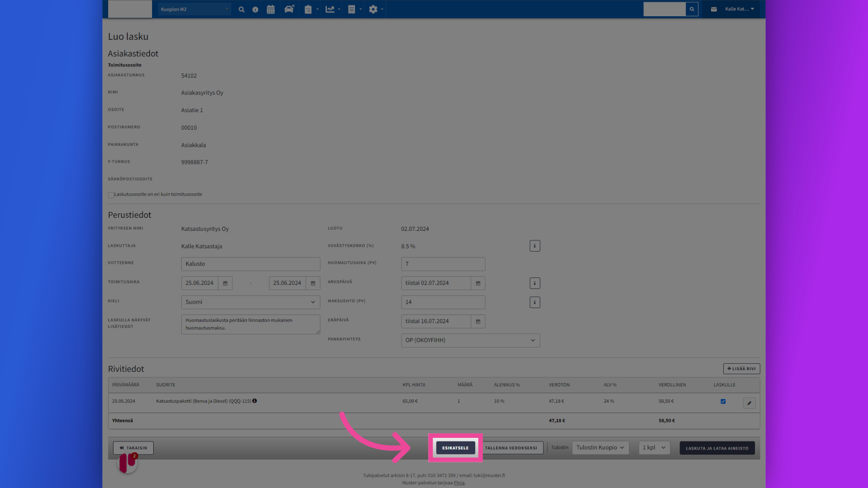
Task: Open the settings gear icon
Action: [x=376, y=9]
